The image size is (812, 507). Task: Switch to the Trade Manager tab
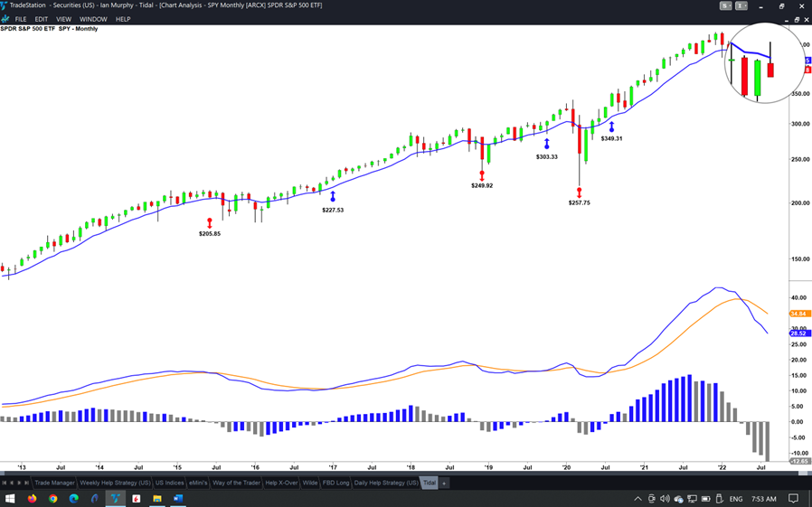pyautogui.click(x=54, y=483)
